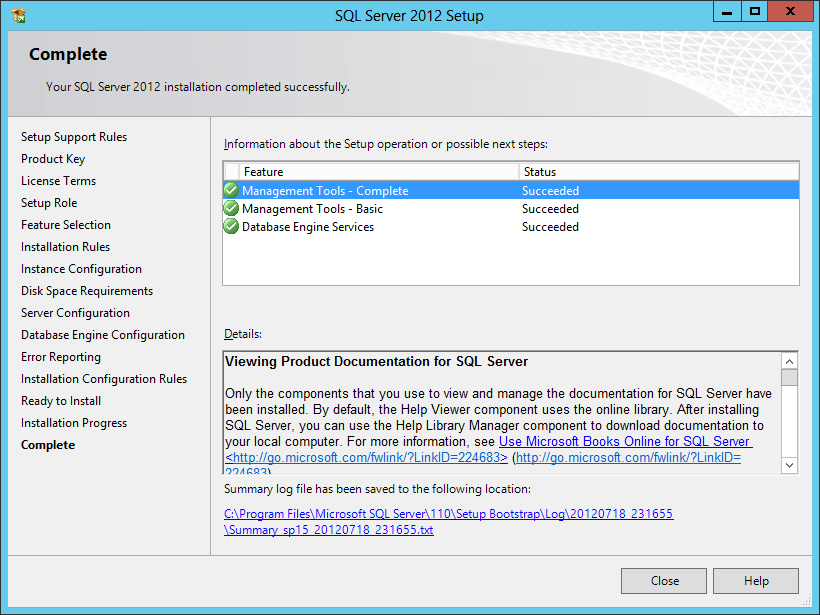The image size is (820, 615).
Task: Select the Management Tools - Basic row
Action: coord(511,209)
